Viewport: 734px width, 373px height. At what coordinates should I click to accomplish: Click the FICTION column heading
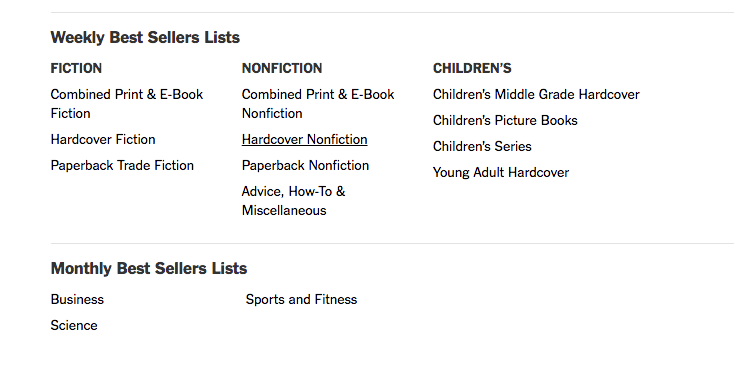(76, 68)
